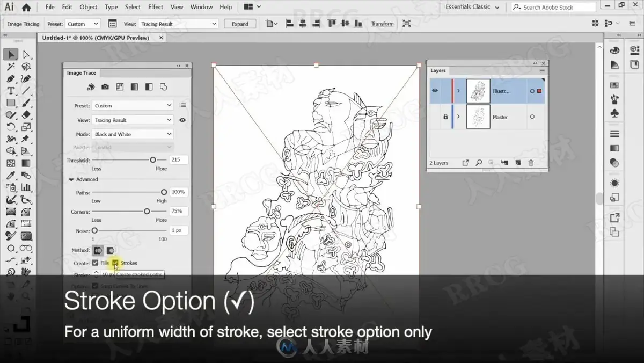644x363 pixels.
Task: Click the Expand button in control bar
Action: pos(240,24)
